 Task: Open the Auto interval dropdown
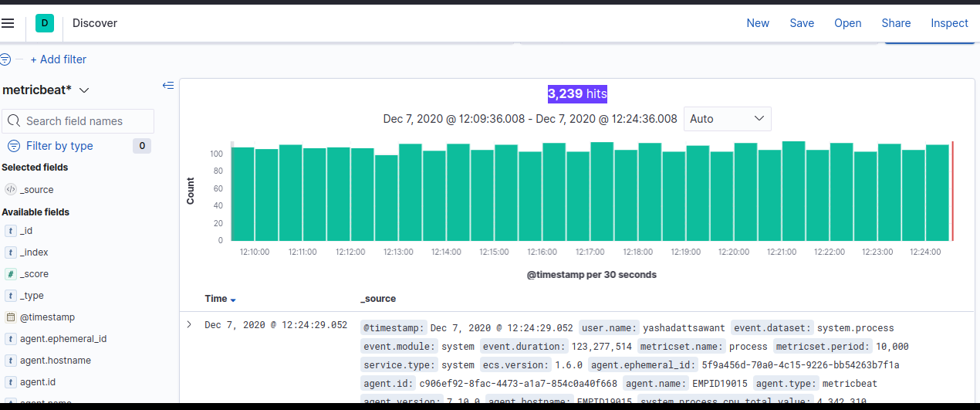[x=727, y=119]
